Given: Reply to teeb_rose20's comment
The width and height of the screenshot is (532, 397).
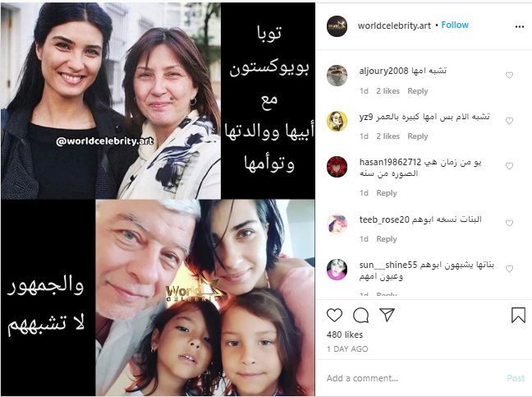Looking at the screenshot, I should pyautogui.click(x=387, y=239).
